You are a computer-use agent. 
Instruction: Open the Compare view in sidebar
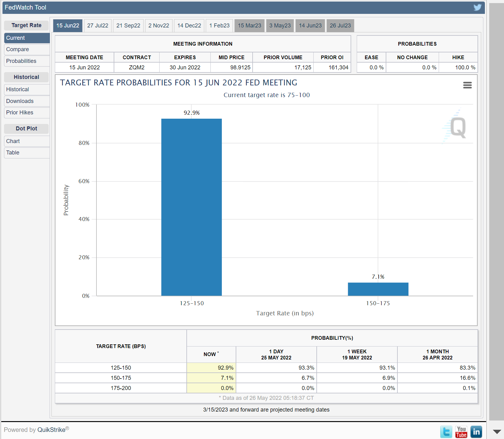[18, 49]
